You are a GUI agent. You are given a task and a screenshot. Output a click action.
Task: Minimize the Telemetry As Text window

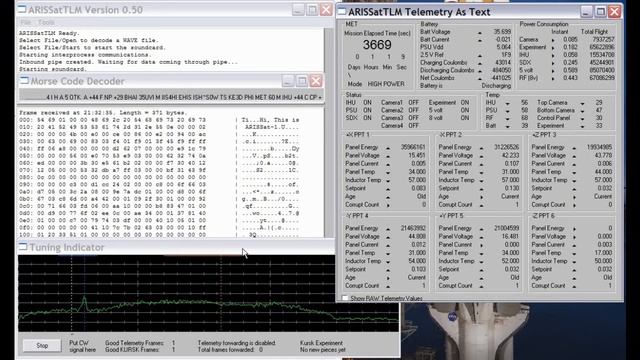586,11
